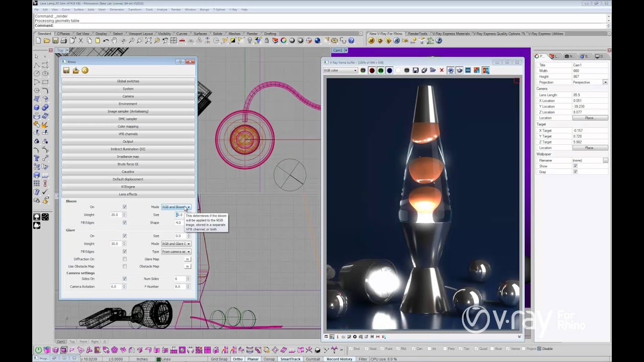Click the lock icon in Standard toolbar
Screen dimensions: 644x362
pos(267,41)
